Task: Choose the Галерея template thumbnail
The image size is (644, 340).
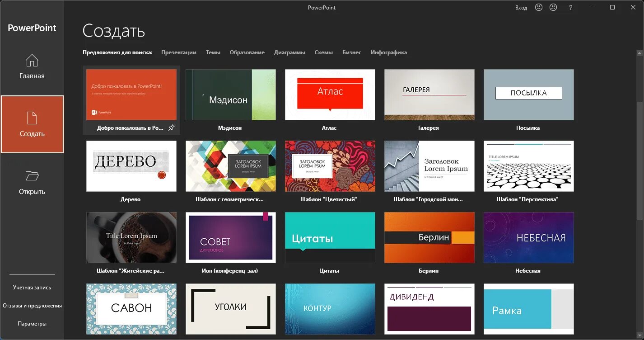Action: tap(429, 94)
